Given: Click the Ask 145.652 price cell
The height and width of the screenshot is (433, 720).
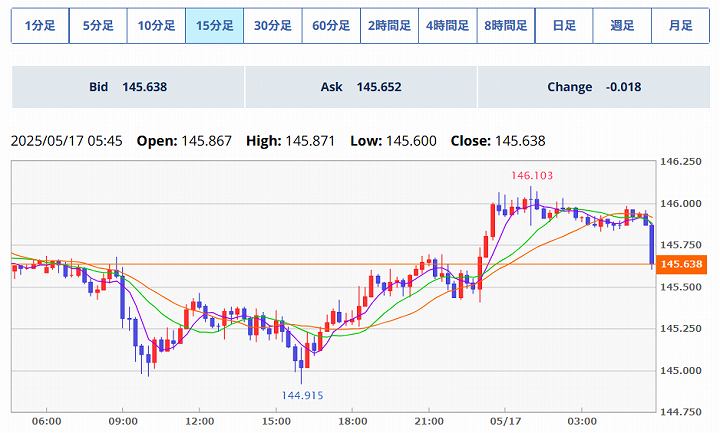Looking at the screenshot, I should (x=361, y=87).
